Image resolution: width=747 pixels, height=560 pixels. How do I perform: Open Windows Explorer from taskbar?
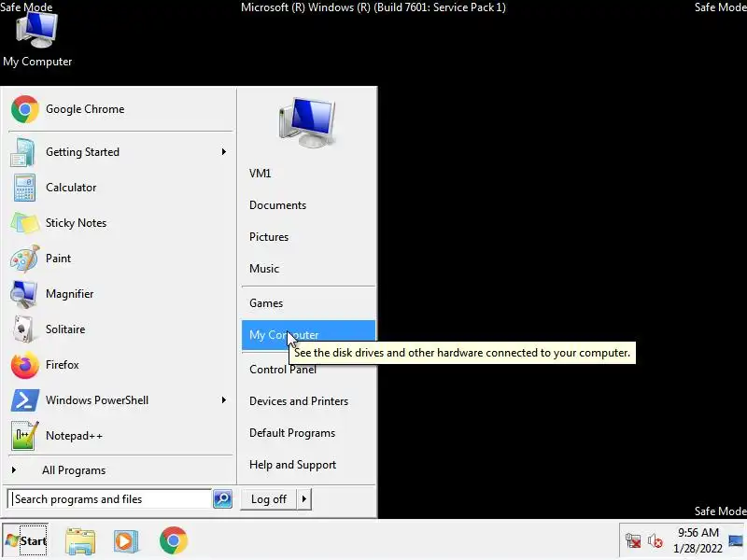[80, 541]
